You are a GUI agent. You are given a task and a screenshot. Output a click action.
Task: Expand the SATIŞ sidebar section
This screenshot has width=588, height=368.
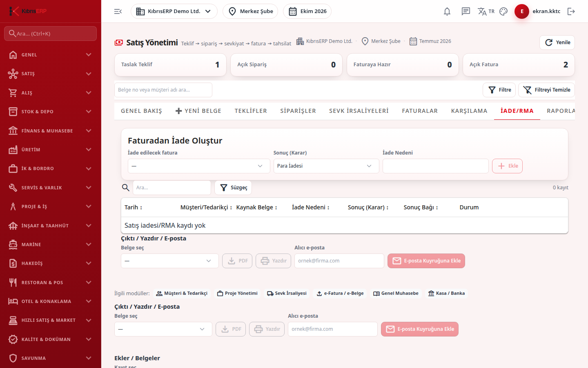click(x=51, y=74)
